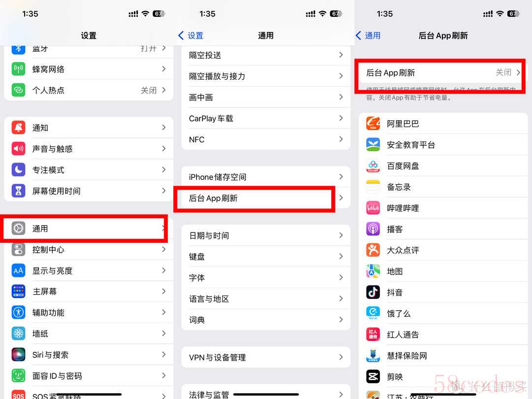The image size is (532, 399).
Task: Tap the Baidu Netdisk (百度网盘) icon
Action: 373,166
